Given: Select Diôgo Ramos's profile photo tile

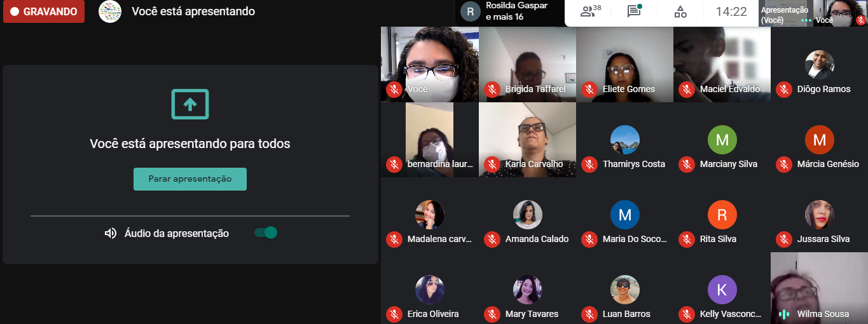Looking at the screenshot, I should tap(820, 65).
